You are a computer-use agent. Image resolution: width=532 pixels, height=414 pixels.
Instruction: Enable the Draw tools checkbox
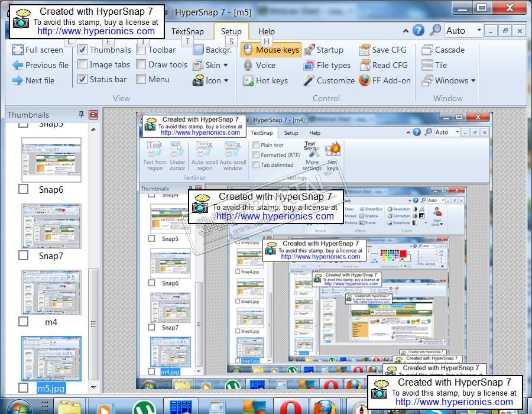141,64
